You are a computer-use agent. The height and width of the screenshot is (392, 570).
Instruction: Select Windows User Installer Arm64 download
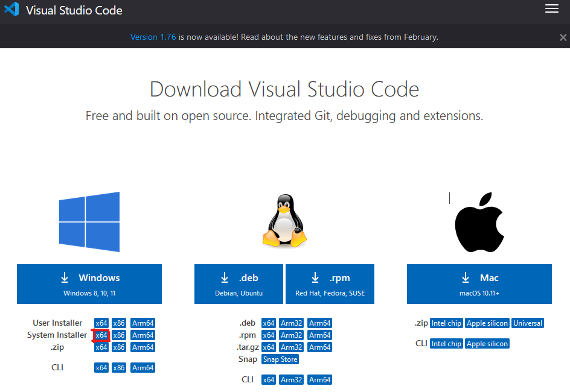click(x=143, y=323)
